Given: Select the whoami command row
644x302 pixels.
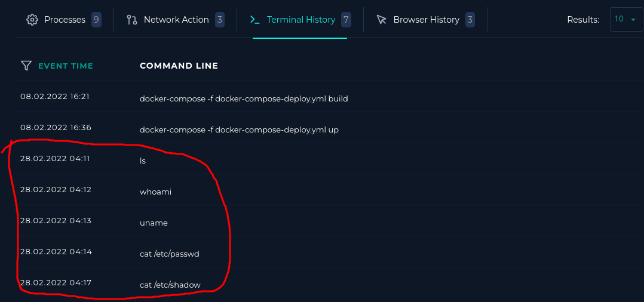Looking at the screenshot, I should point(329,190).
